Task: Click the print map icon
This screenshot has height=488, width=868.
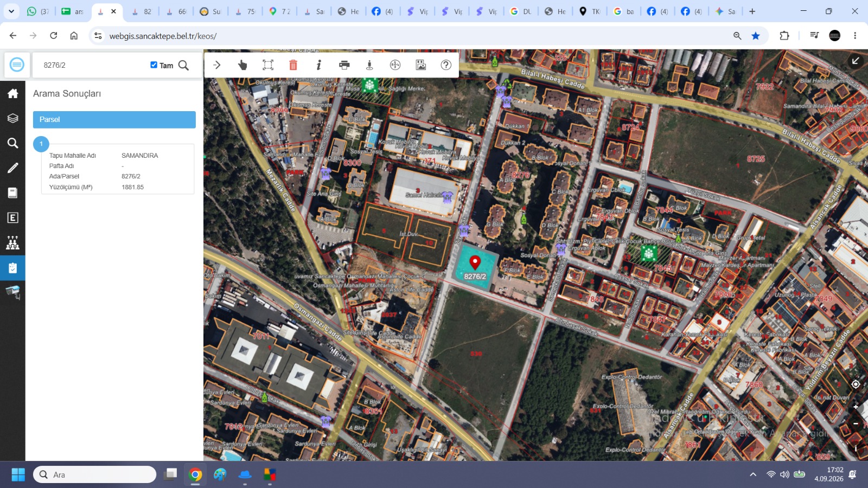Action: pos(344,65)
